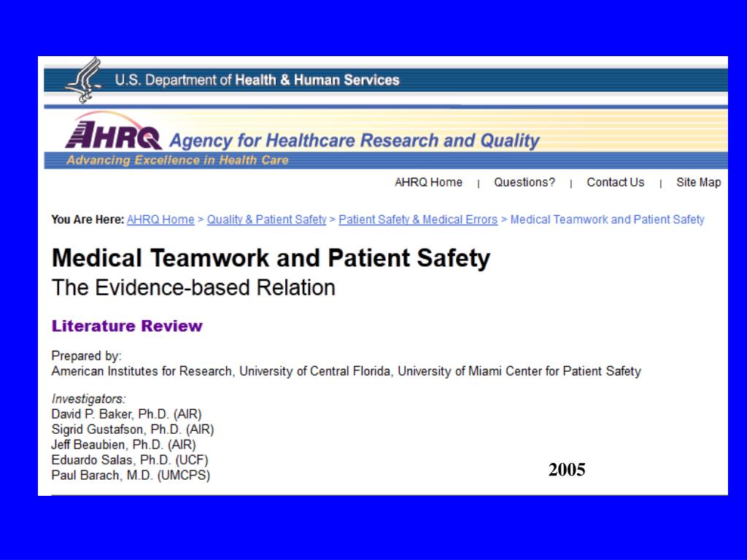
Task: Click the HHS eagle logo
Action: click(84, 80)
